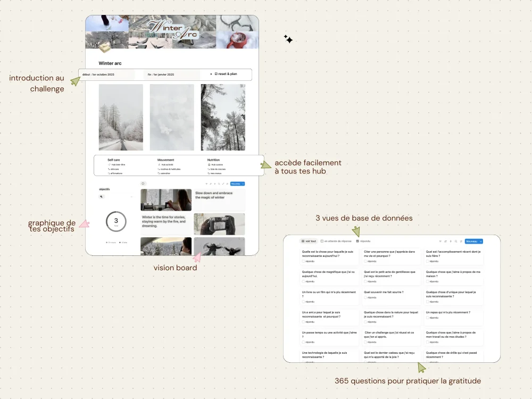Open Nouveau dropdown arrow in gratitude database
The image size is (532, 399).
click(x=480, y=241)
